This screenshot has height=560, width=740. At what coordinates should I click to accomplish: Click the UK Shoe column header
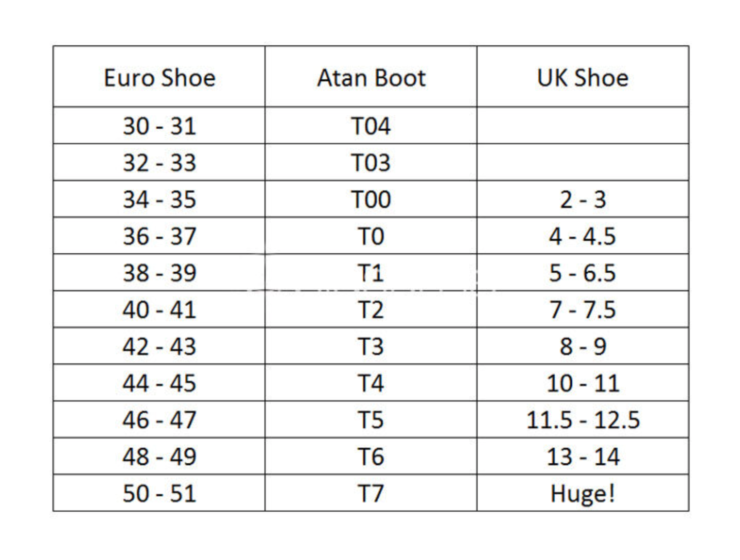[583, 77]
